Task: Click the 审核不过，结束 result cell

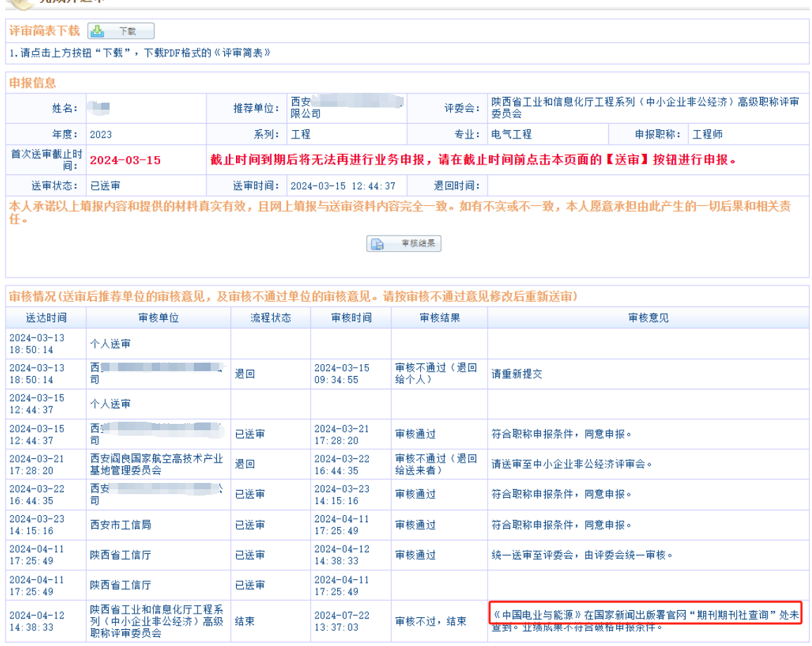Action: pos(431,621)
